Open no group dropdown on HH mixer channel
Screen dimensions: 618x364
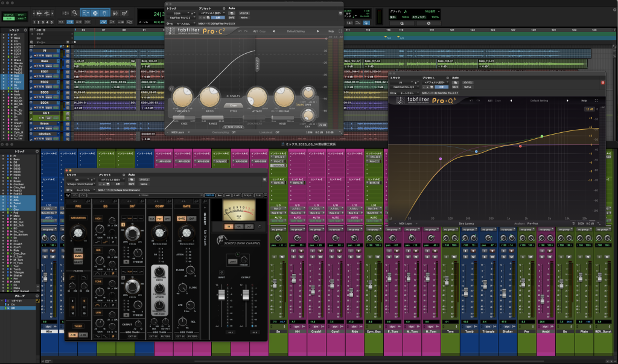pyautogui.click(x=297, y=229)
